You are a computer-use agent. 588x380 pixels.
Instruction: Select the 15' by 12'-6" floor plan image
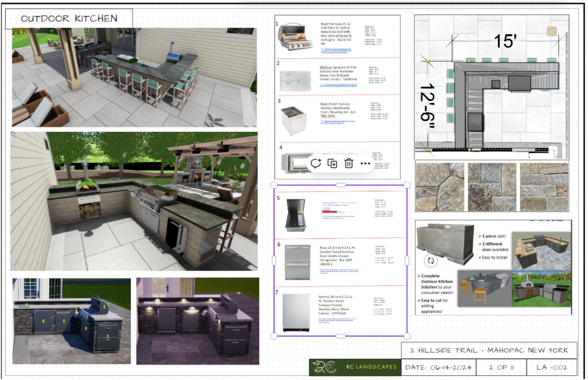pyautogui.click(x=491, y=87)
